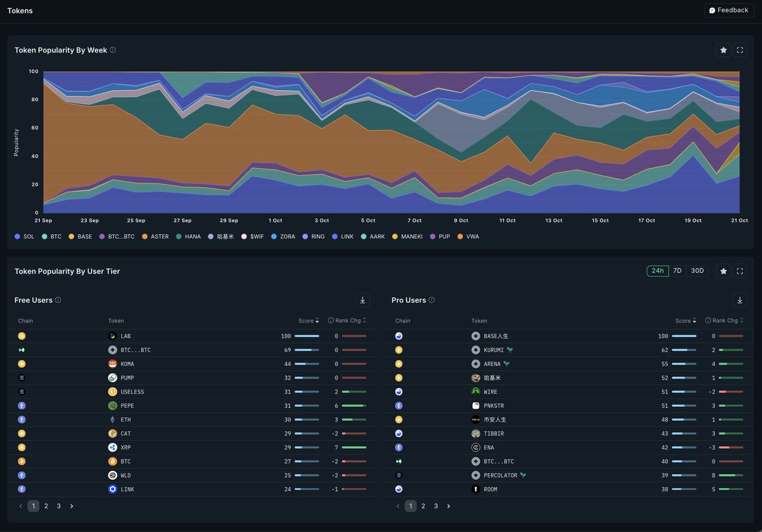Screen dimensions: 762x532
Task: Go to next page in Pro Users pagination
Action: (x=448, y=506)
